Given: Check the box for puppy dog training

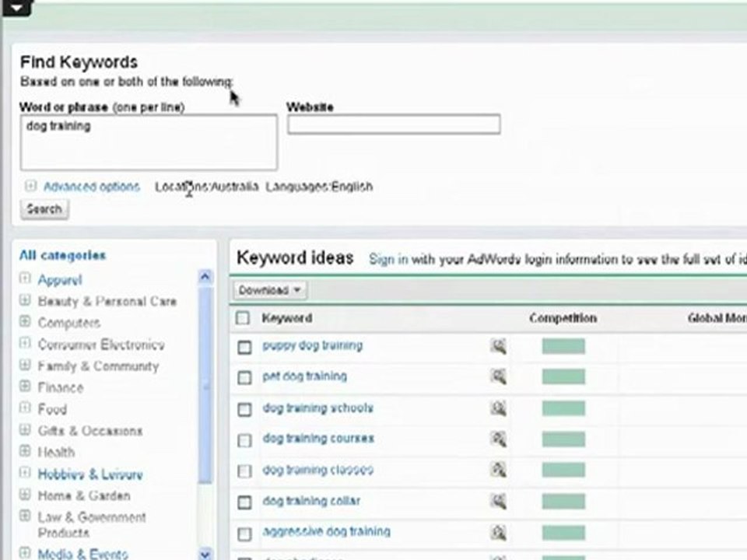Looking at the screenshot, I should pyautogui.click(x=244, y=347).
